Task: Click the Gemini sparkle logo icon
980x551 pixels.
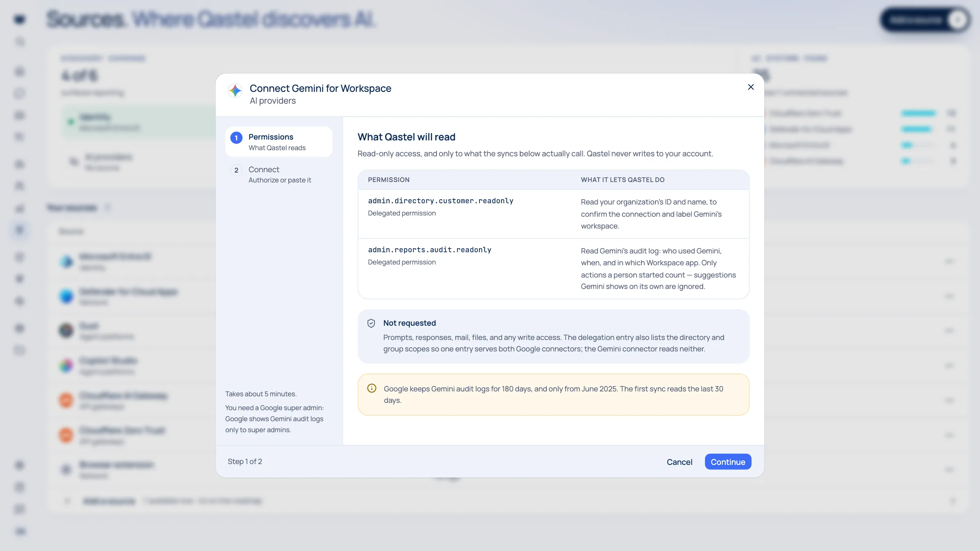Action: point(235,90)
